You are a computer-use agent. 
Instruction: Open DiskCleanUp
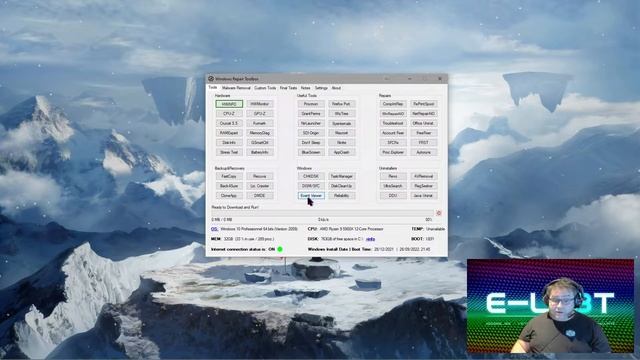point(342,186)
